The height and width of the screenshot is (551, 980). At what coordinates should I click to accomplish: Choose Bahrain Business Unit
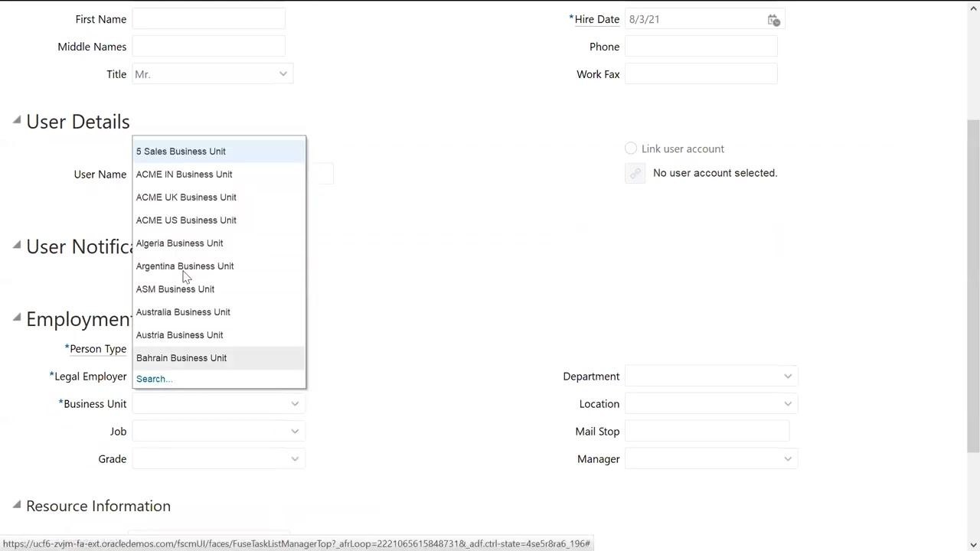click(219, 358)
